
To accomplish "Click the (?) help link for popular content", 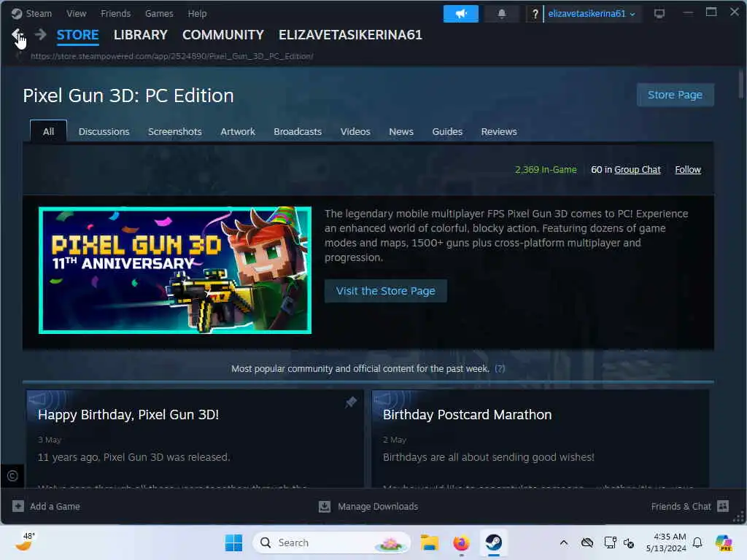I will (x=500, y=368).
